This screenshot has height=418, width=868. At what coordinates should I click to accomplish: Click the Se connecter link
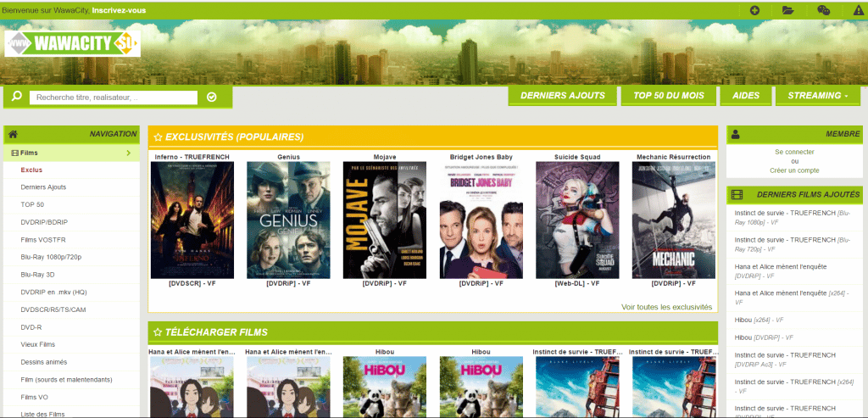click(x=794, y=153)
